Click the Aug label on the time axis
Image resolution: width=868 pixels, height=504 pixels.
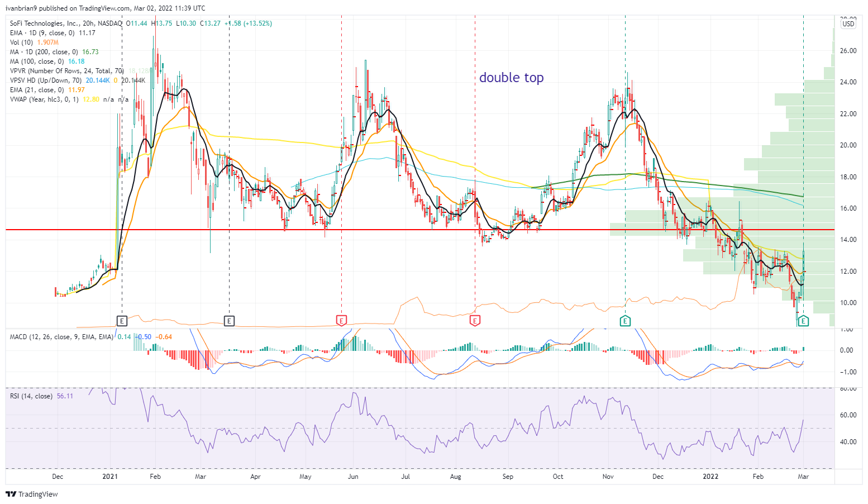[456, 477]
